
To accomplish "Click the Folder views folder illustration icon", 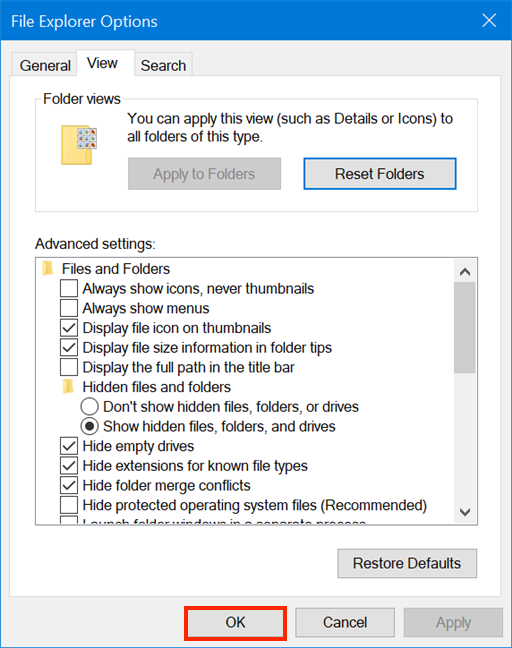I will (x=79, y=145).
